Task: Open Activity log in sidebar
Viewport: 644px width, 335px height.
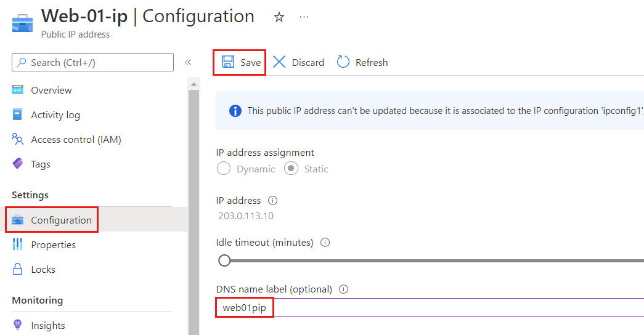Action: [x=55, y=115]
